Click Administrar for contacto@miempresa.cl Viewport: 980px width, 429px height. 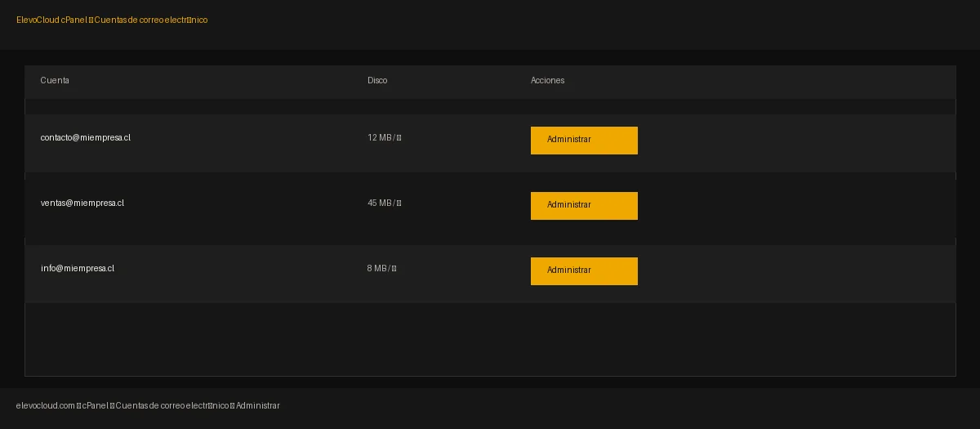[584, 140]
